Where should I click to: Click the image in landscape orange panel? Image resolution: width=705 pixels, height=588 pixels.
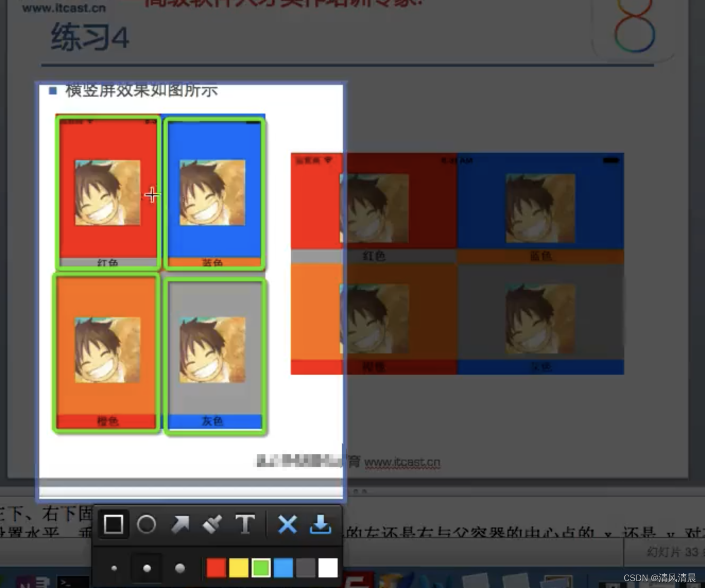[374, 319]
